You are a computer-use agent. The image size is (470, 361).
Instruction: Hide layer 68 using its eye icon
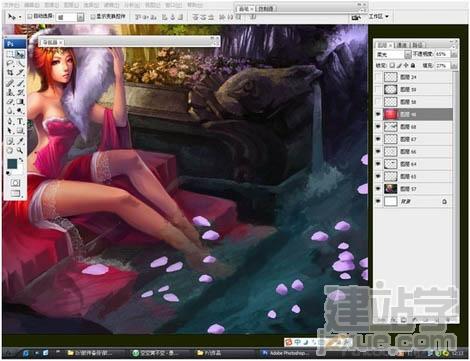click(x=378, y=127)
